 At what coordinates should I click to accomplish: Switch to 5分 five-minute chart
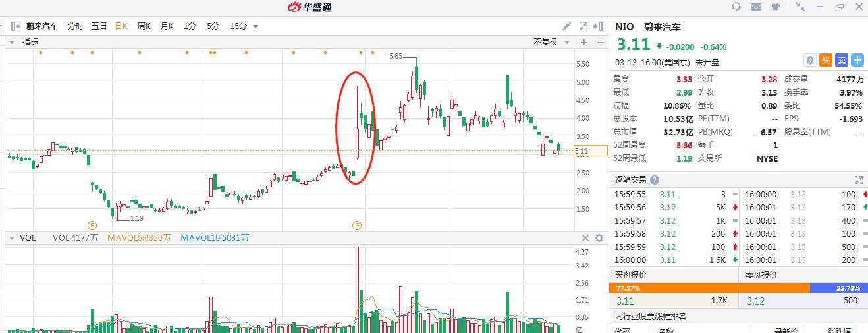pyautogui.click(x=213, y=26)
